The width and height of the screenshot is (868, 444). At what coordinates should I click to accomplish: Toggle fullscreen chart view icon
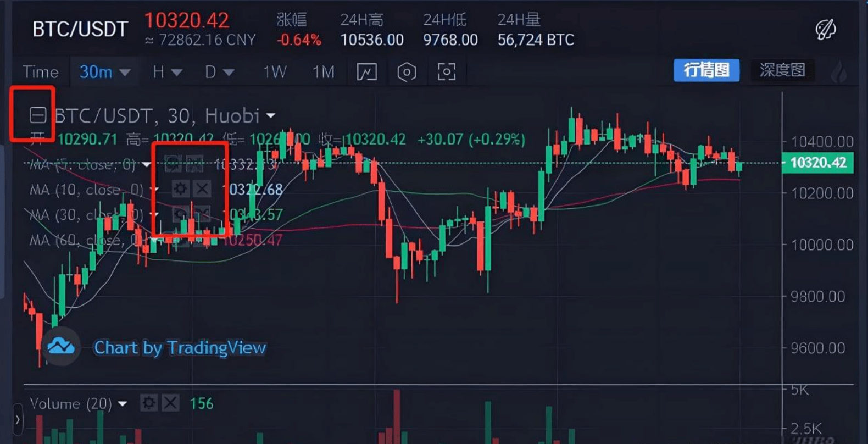click(x=447, y=72)
